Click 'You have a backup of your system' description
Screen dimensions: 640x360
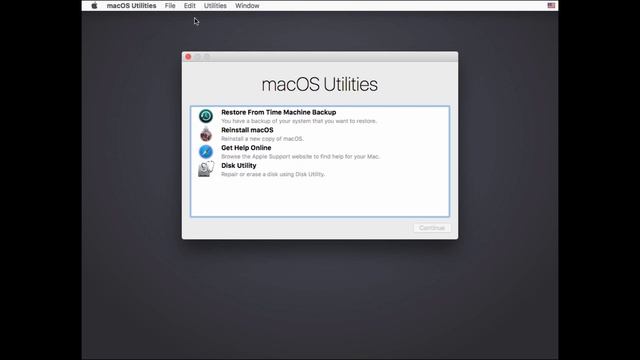point(299,121)
